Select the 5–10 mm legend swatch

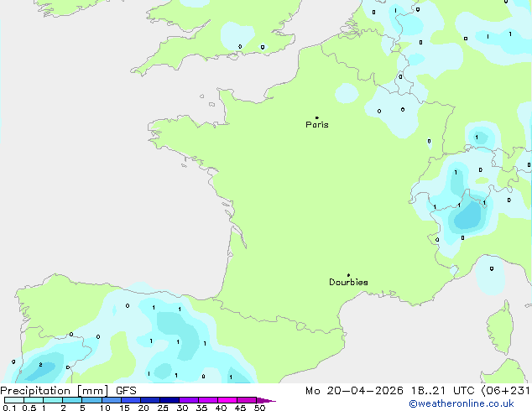click(x=91, y=400)
